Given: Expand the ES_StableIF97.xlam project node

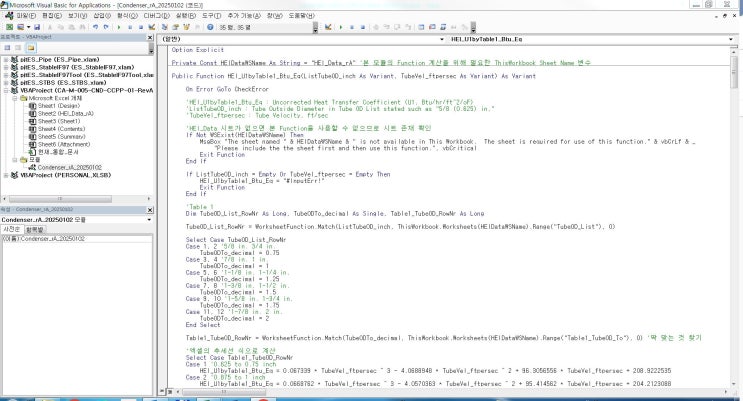Looking at the screenshot, I should pos(6,67).
